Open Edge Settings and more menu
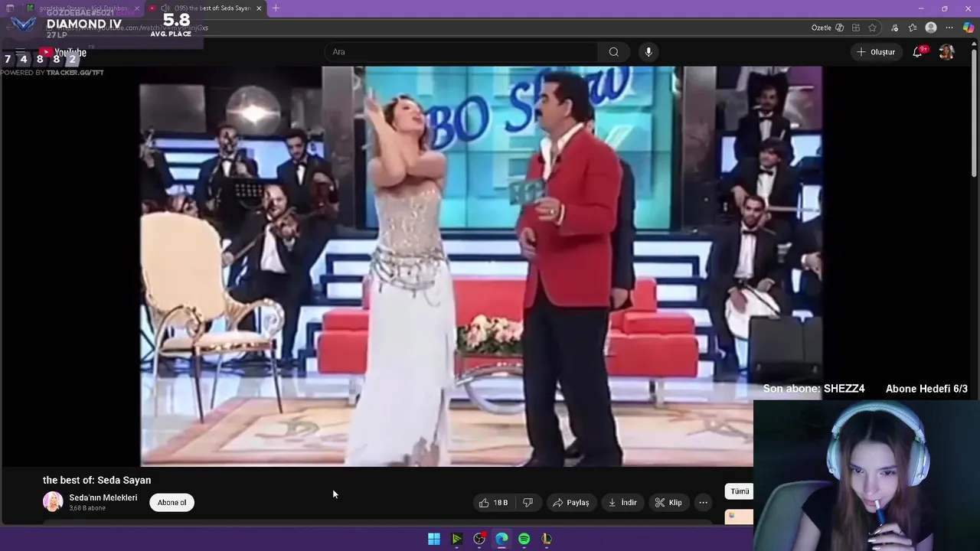 [x=949, y=28]
